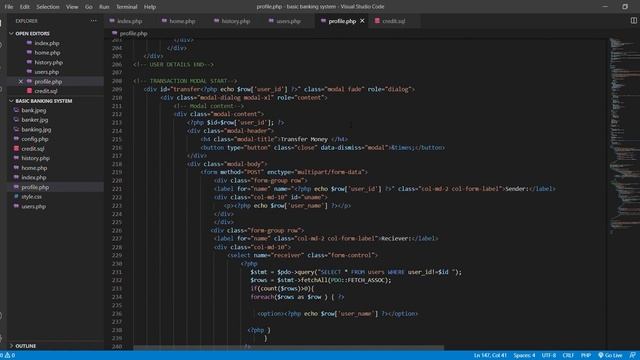Click Ln 147, Col 41 cursor position

(490, 355)
